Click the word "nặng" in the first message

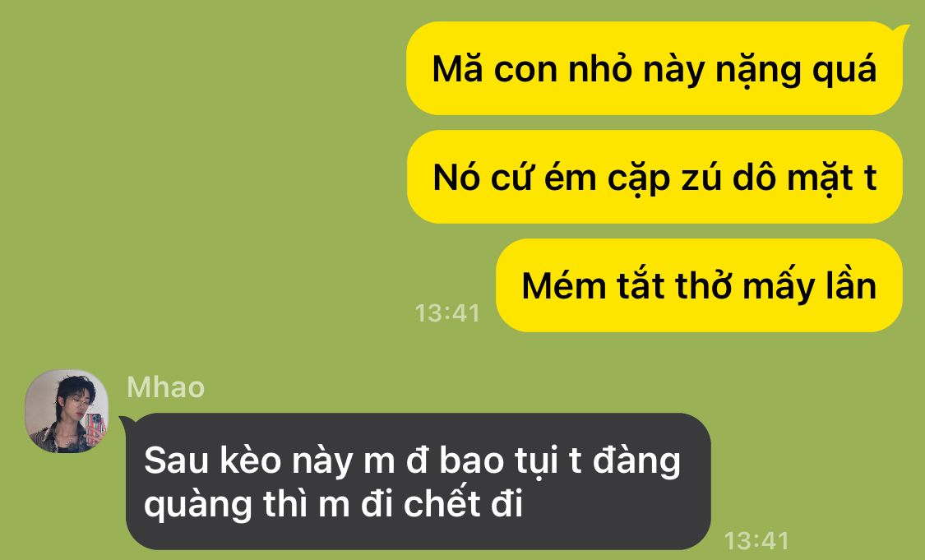pos(758,71)
